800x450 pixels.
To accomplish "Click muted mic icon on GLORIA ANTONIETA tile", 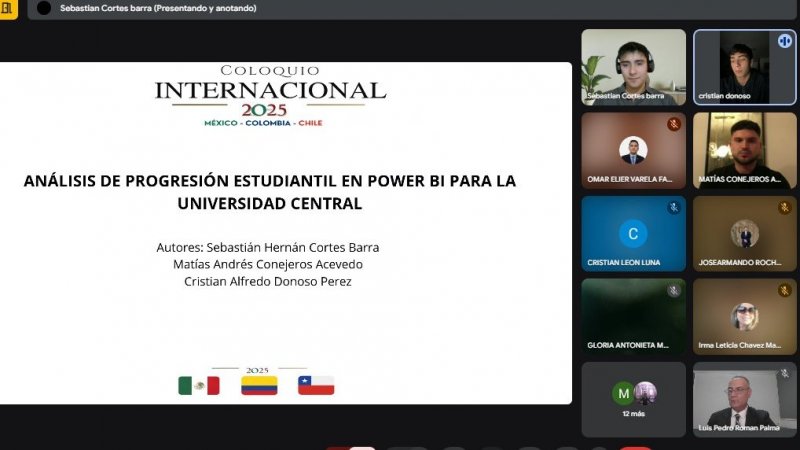I will point(674,291).
